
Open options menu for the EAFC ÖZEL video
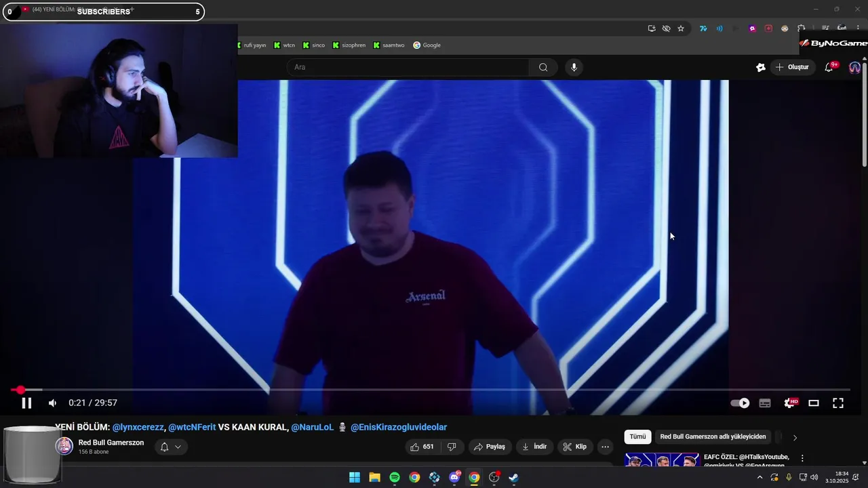(x=802, y=458)
